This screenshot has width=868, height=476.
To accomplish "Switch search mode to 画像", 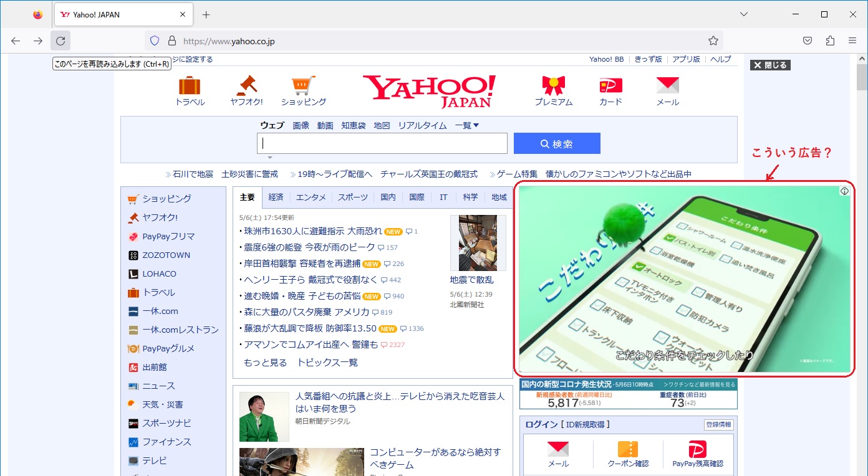I will tap(301, 125).
